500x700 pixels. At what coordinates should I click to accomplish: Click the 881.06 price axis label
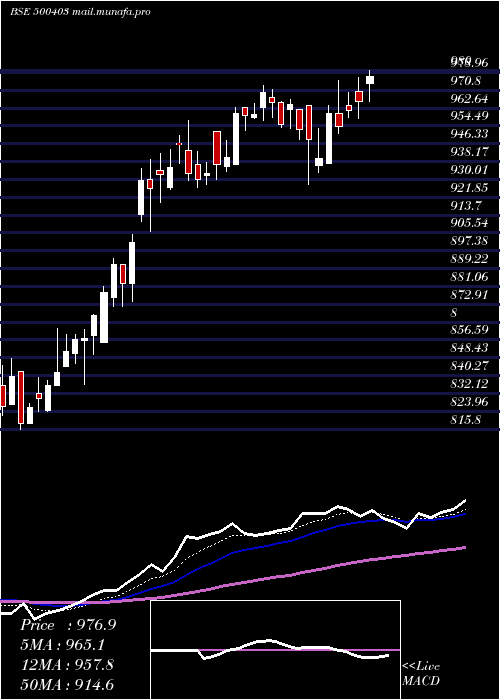(x=469, y=277)
